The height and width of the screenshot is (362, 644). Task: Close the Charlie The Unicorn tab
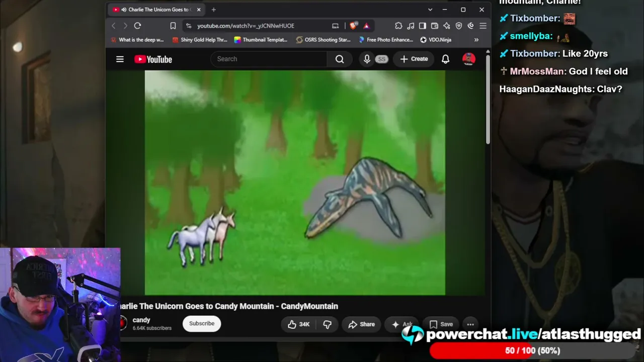199,10
